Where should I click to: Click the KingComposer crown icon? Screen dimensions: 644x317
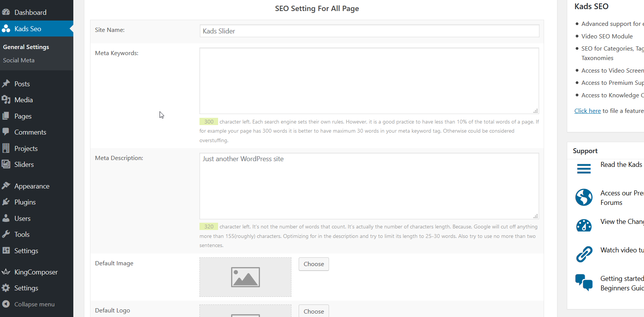(6, 272)
